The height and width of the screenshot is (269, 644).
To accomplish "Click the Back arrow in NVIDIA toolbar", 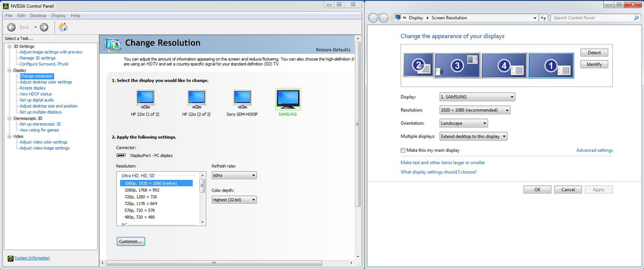I will point(12,27).
